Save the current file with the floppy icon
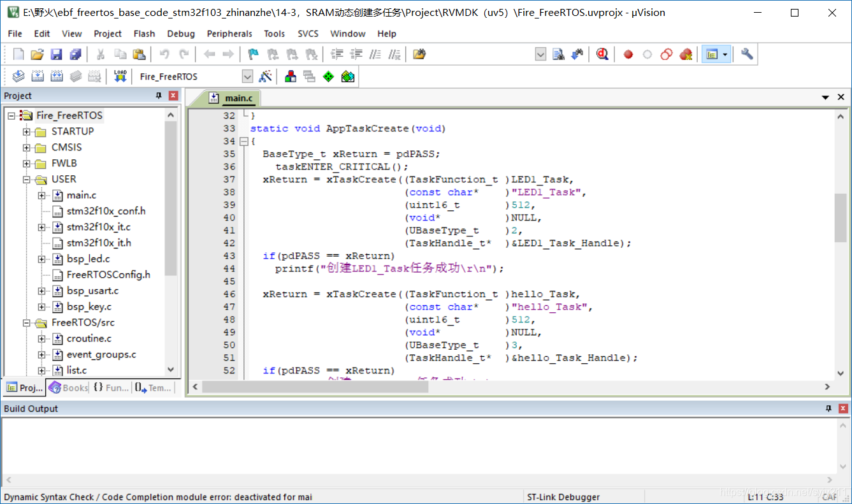The width and height of the screenshot is (852, 504). [x=57, y=55]
